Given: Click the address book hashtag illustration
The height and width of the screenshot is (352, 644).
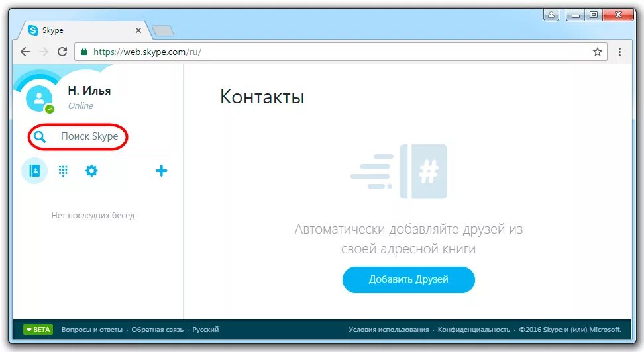Looking at the screenshot, I should 399,171.
